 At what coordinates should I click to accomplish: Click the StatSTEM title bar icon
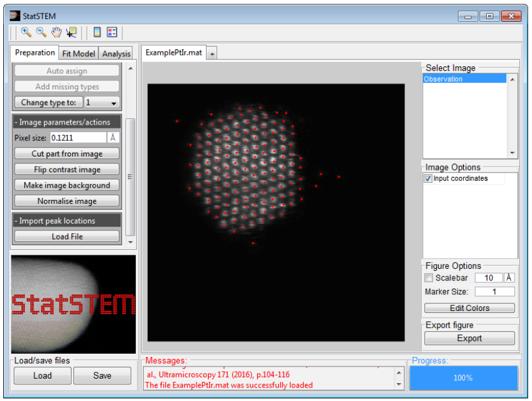[15, 15]
